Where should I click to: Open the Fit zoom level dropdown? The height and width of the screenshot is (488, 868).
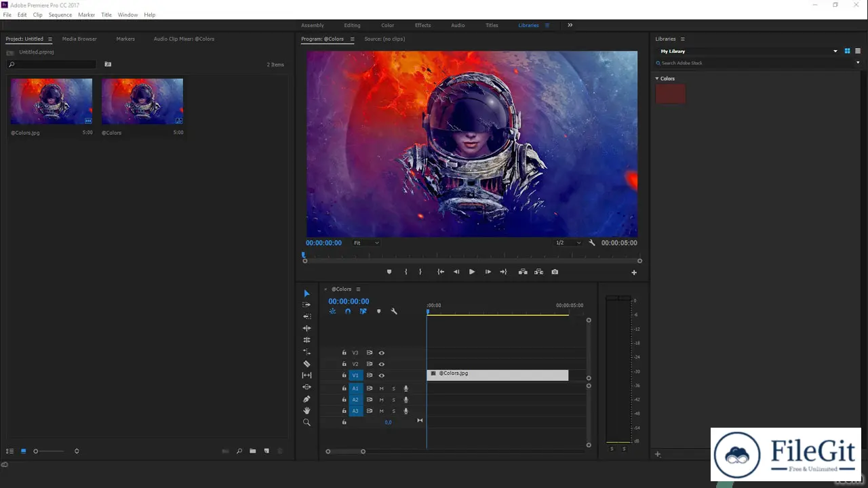(366, 243)
